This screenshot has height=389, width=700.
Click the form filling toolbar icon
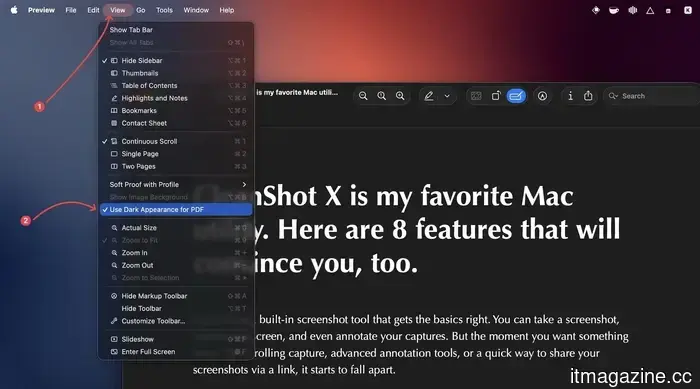click(x=476, y=96)
